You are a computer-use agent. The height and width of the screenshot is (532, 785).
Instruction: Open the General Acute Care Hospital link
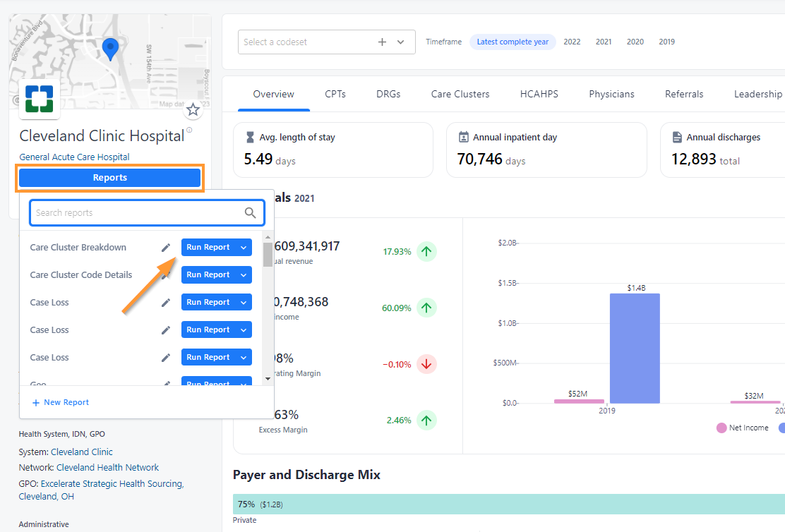pyautogui.click(x=74, y=157)
